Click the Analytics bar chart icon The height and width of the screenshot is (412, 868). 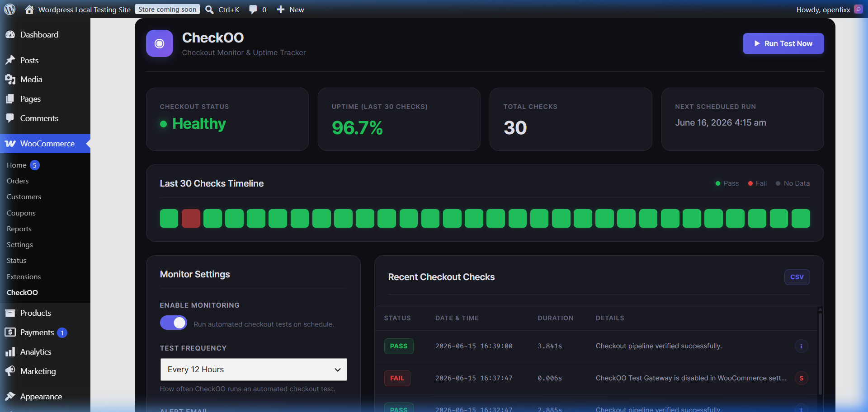click(x=10, y=352)
